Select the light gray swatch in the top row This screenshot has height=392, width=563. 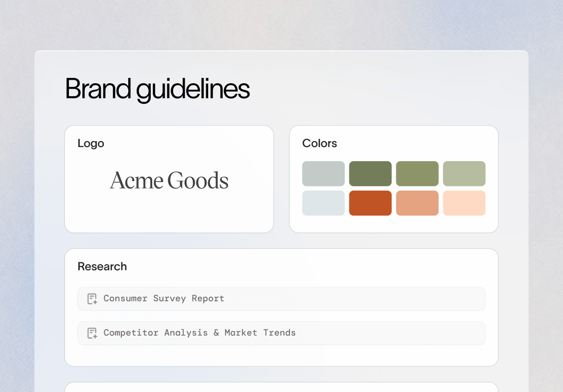click(x=323, y=174)
